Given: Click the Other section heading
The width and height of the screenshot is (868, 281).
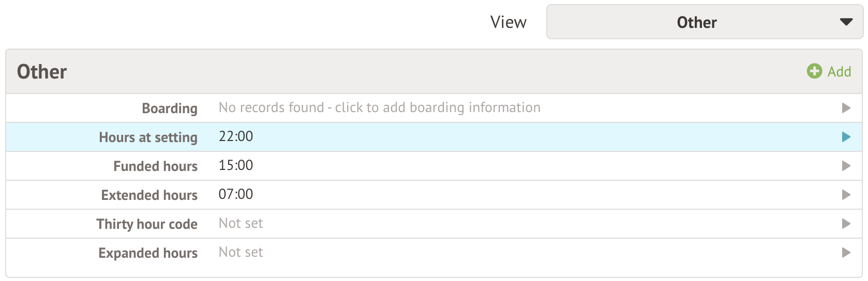Looking at the screenshot, I should click(42, 72).
